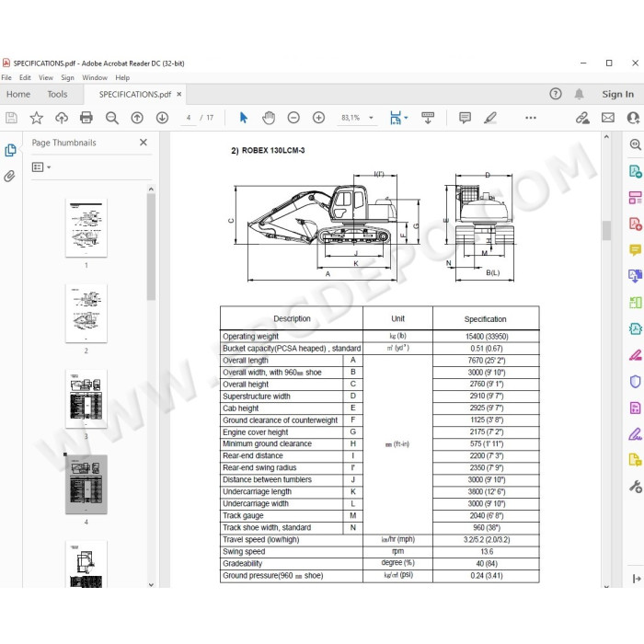Activate the Hand pan tool
The image size is (644, 644).
pos(269,118)
